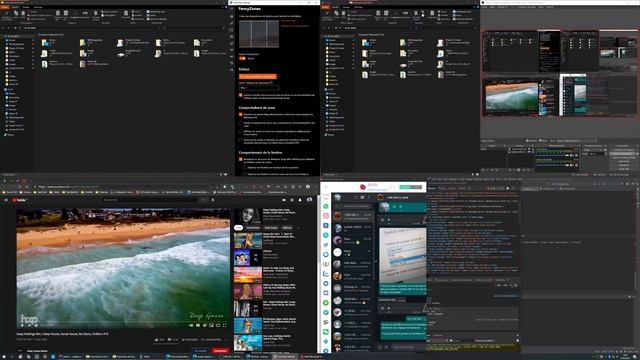Switch to WhatsApp in messaging sidebar
640x360 pixels.
326,206
